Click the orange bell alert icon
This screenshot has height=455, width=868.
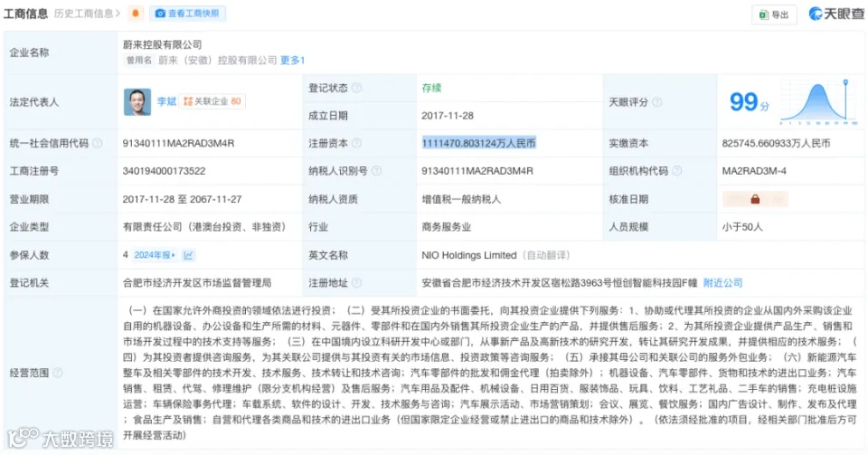click(136, 14)
